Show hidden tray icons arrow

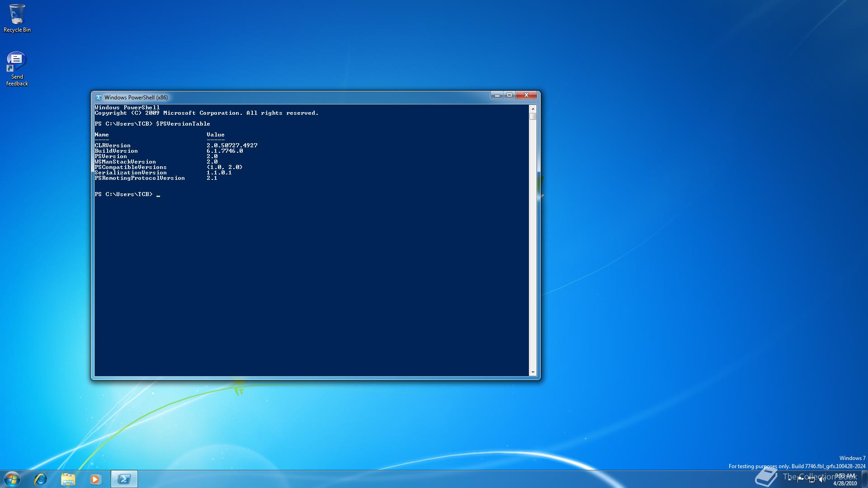coord(790,479)
